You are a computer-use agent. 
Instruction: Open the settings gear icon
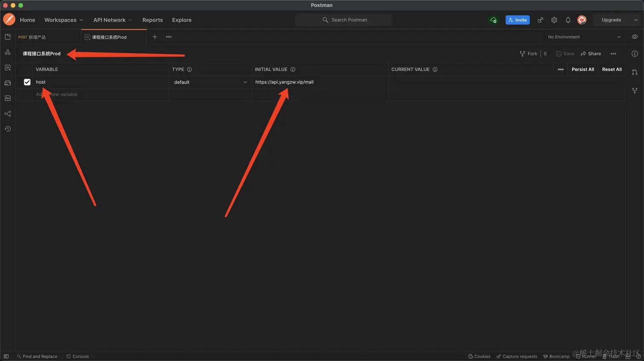click(x=554, y=20)
